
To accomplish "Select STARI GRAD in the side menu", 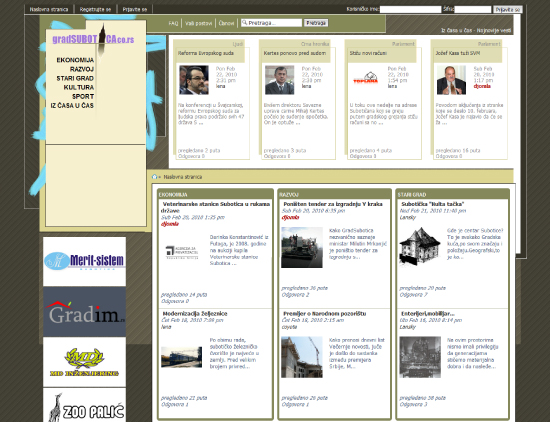I will [75, 78].
